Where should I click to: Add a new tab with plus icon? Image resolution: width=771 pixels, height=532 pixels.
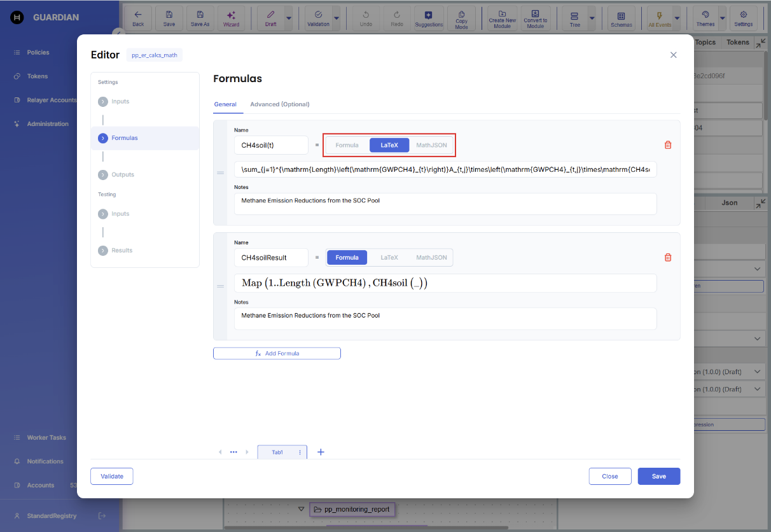(x=321, y=452)
